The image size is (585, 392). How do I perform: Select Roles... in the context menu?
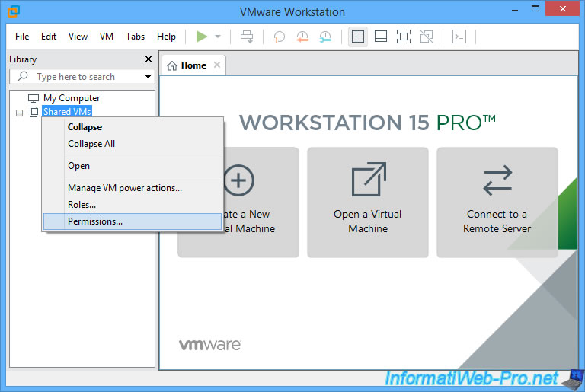[133, 205]
